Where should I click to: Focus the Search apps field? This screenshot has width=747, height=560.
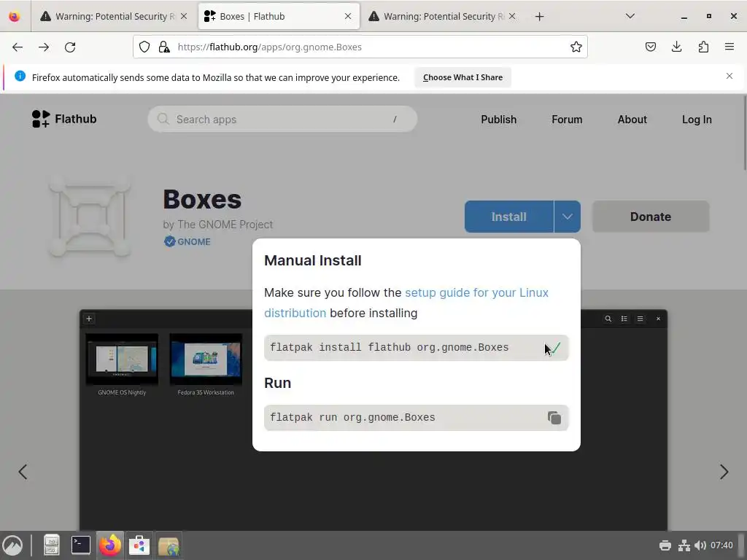click(282, 119)
